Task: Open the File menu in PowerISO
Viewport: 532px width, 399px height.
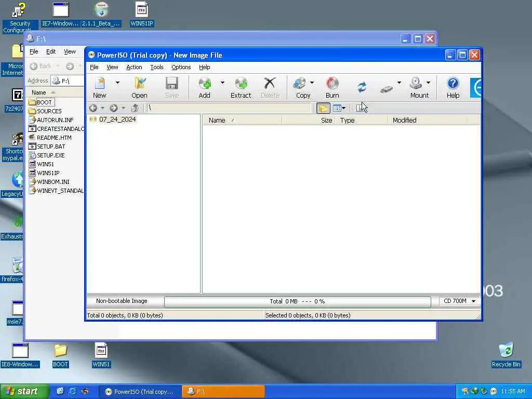Action: click(x=94, y=67)
